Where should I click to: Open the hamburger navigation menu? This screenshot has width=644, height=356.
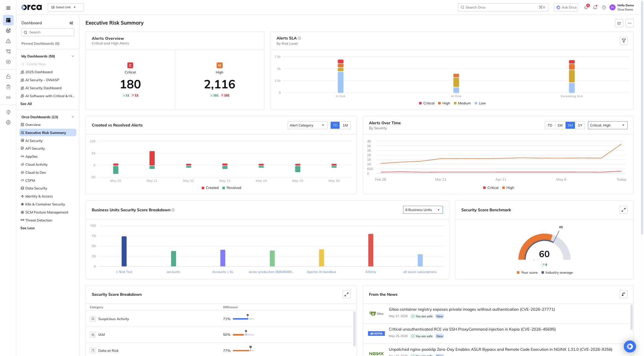pyautogui.click(x=8, y=8)
